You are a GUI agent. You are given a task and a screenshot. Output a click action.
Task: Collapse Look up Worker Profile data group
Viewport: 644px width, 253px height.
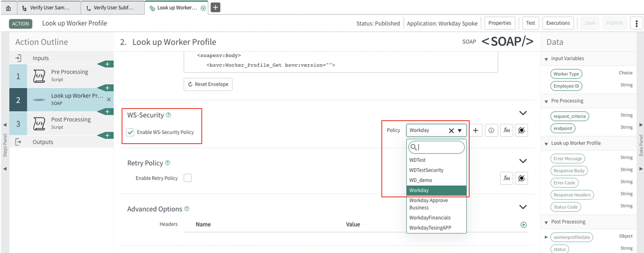[x=546, y=144]
